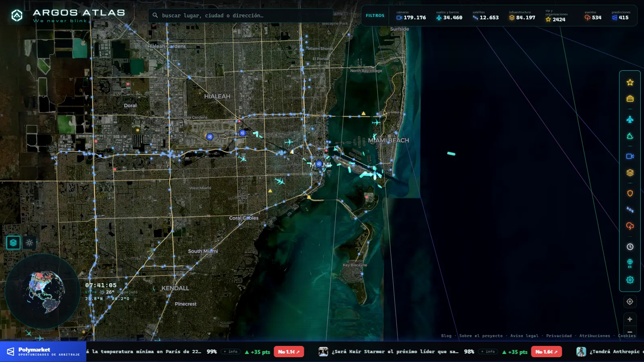Click yellow triangle marker near Coral Gables
Image resolution: width=644 pixels, height=362 pixels.
coord(270,191)
